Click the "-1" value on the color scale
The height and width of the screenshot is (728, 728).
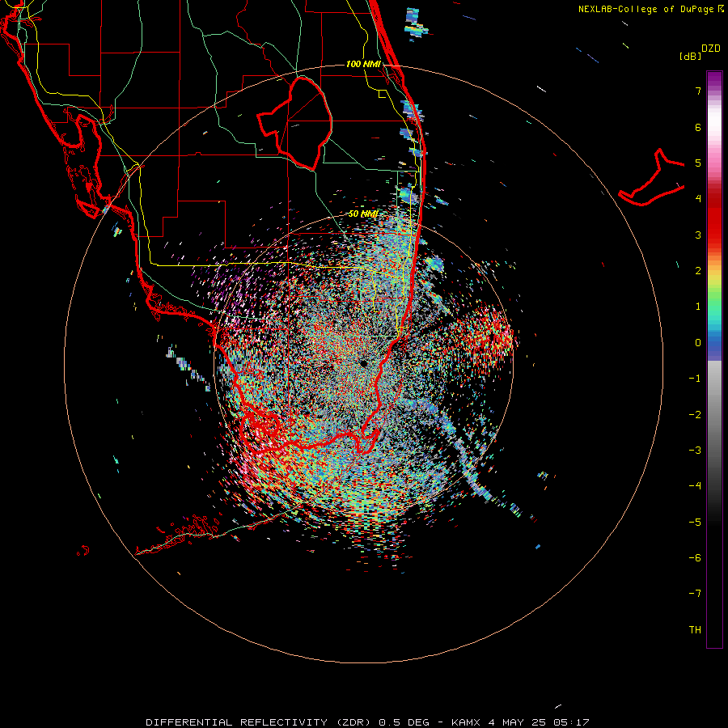(x=695, y=379)
